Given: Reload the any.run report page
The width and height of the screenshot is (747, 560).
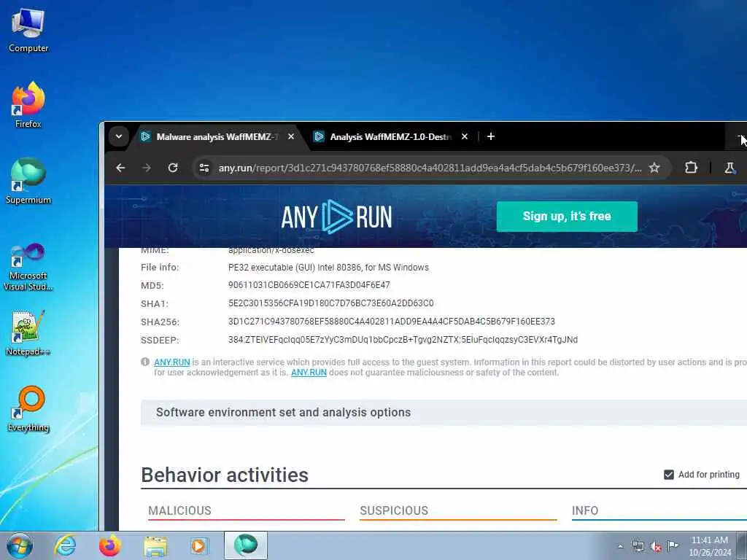Looking at the screenshot, I should (x=173, y=168).
